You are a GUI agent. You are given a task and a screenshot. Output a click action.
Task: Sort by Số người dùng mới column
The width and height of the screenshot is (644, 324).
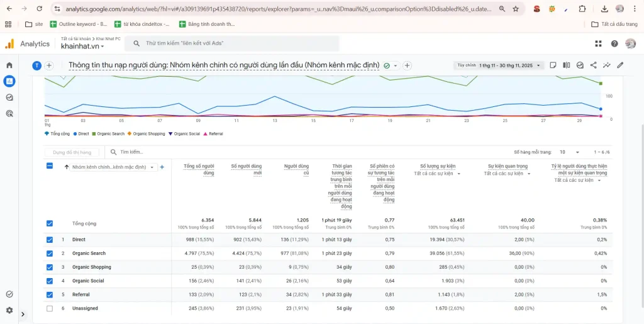pyautogui.click(x=246, y=169)
